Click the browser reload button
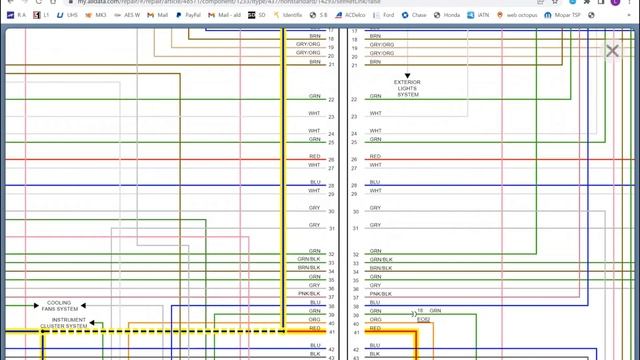Screen dimensions: 640x360 (38, 2)
